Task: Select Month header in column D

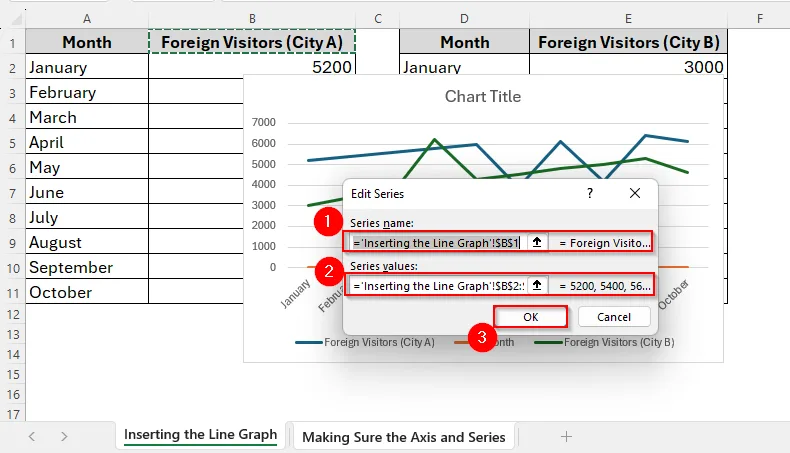Action: [x=465, y=42]
